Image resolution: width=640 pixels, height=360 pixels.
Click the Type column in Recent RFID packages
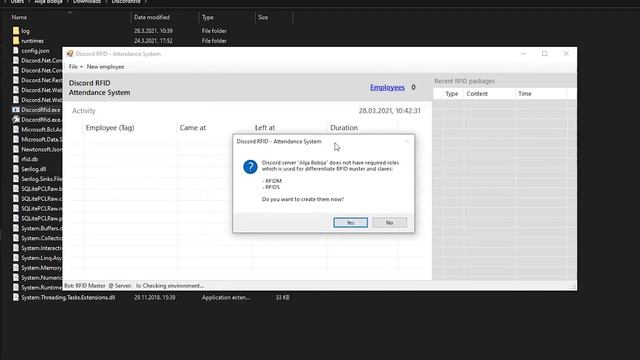coord(451,94)
